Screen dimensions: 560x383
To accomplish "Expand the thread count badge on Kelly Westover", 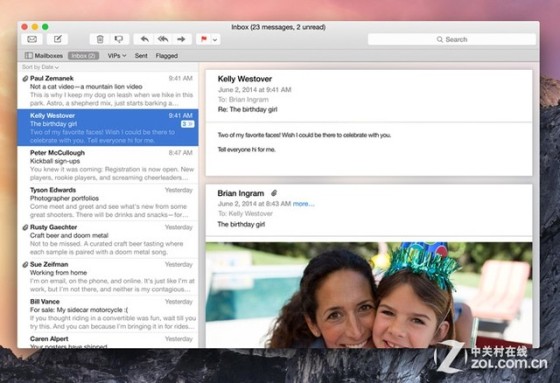I will coord(188,124).
